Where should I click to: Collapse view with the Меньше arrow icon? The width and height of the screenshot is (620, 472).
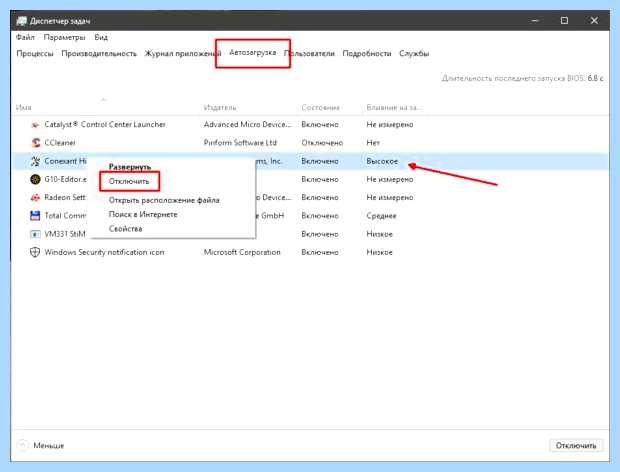[23, 445]
